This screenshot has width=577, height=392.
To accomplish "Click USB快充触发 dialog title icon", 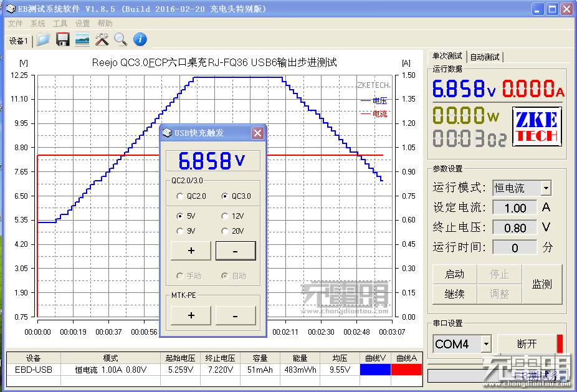I will point(168,133).
